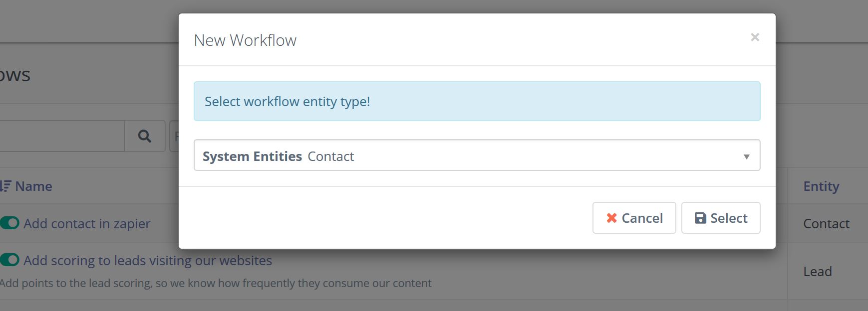Sort by the Name column header
The width and height of the screenshot is (868, 311).
coord(33,186)
